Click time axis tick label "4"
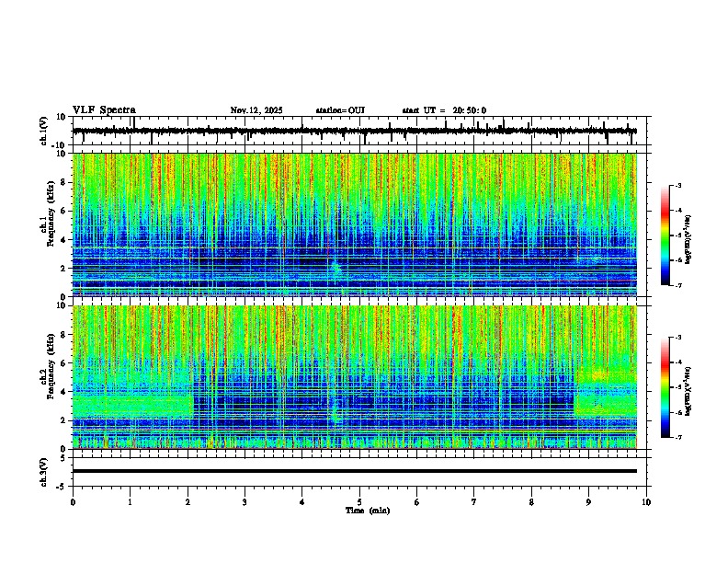The image size is (728, 563). (302, 501)
